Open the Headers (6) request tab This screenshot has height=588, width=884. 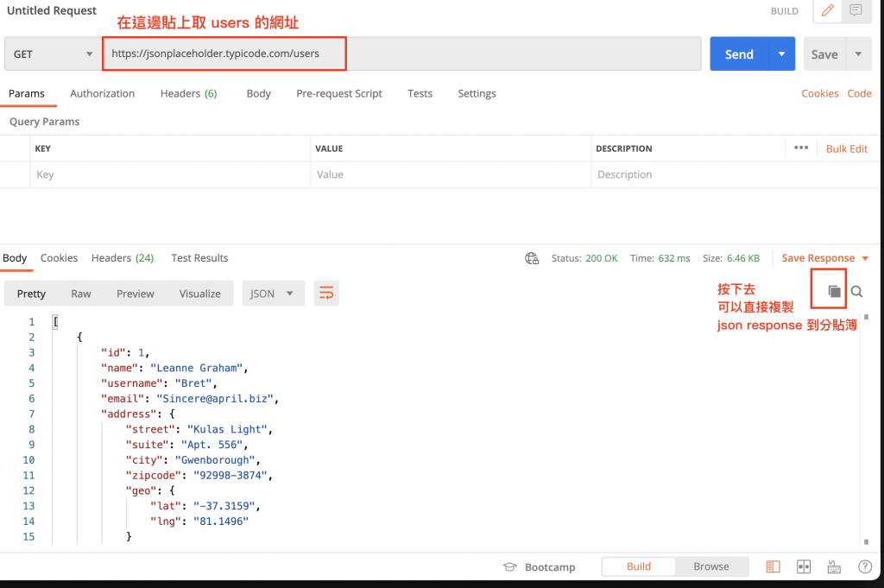pos(189,93)
